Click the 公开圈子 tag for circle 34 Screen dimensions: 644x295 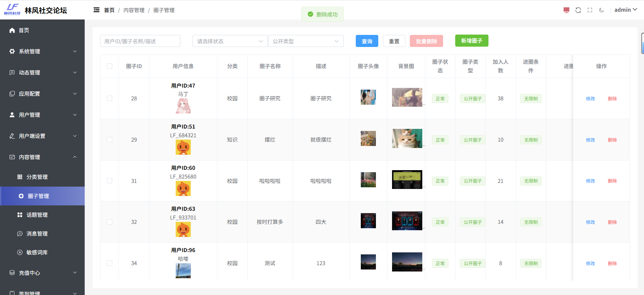(x=472, y=263)
